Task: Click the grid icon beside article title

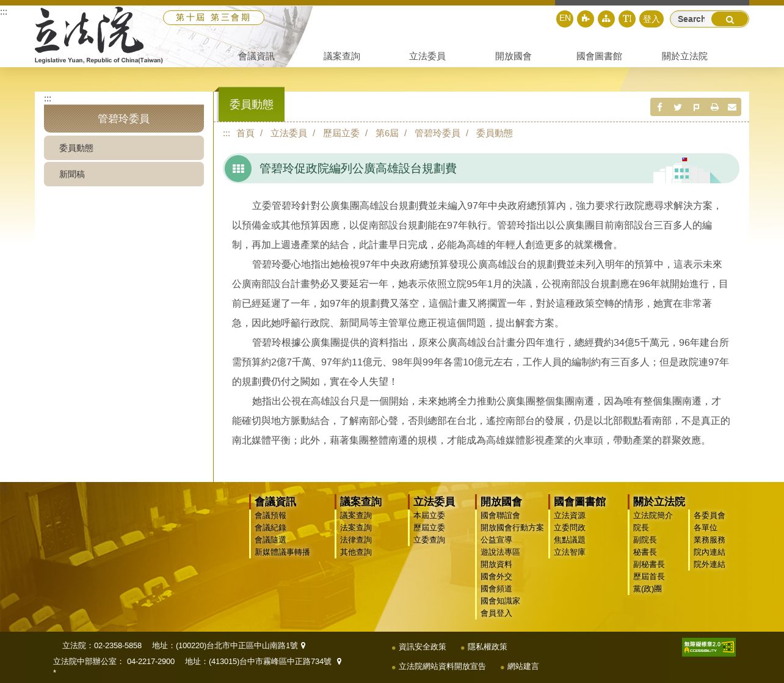Action: 238,169
